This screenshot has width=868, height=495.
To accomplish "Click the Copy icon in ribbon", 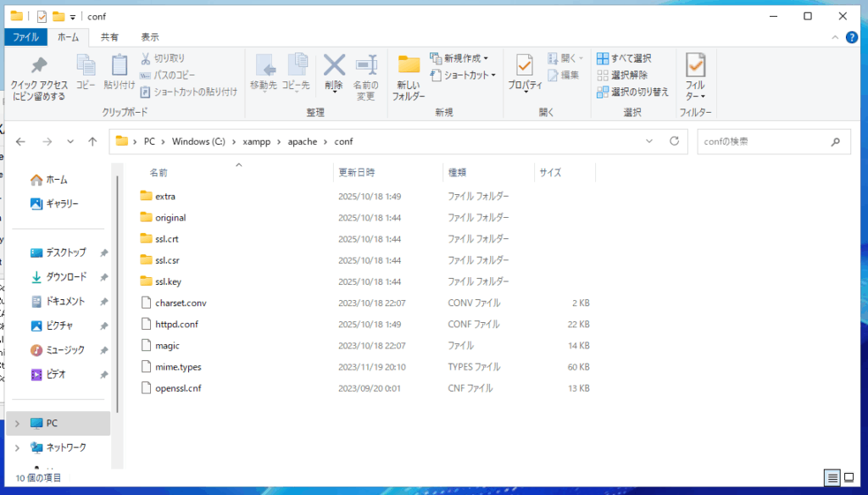I will [x=86, y=66].
